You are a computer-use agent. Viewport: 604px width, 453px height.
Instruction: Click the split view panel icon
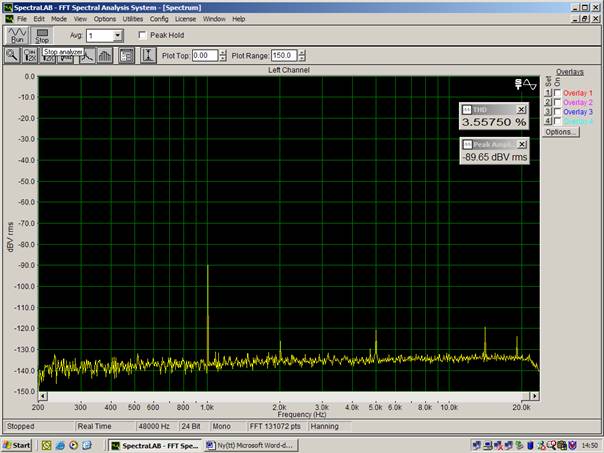(x=126, y=56)
